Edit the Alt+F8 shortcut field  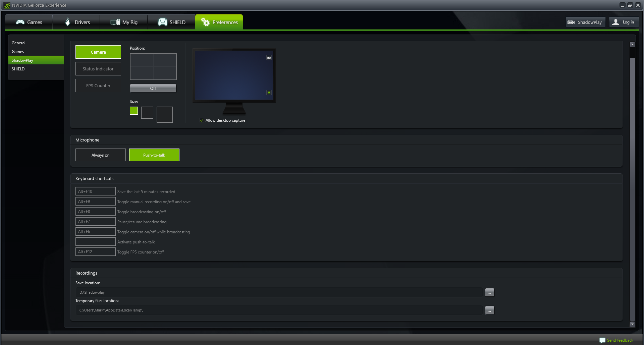[96, 212]
